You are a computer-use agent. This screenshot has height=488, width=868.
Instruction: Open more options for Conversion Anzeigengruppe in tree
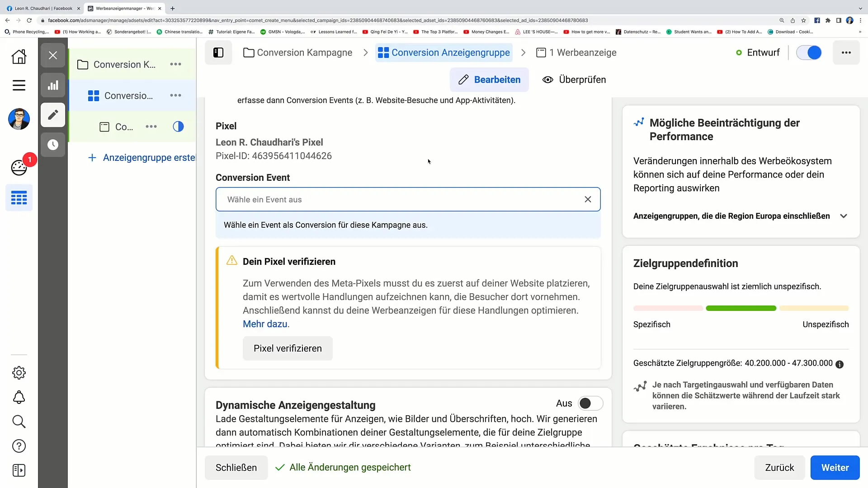pyautogui.click(x=175, y=95)
